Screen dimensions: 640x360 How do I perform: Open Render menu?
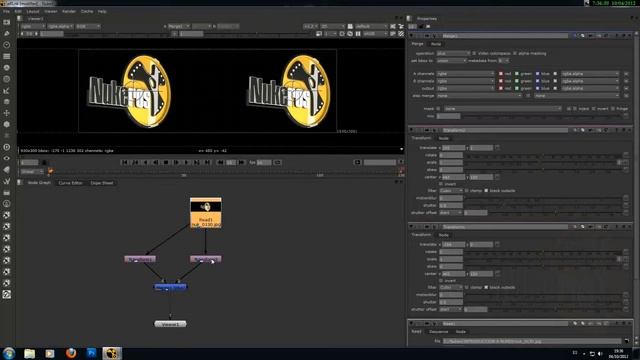(x=69, y=11)
